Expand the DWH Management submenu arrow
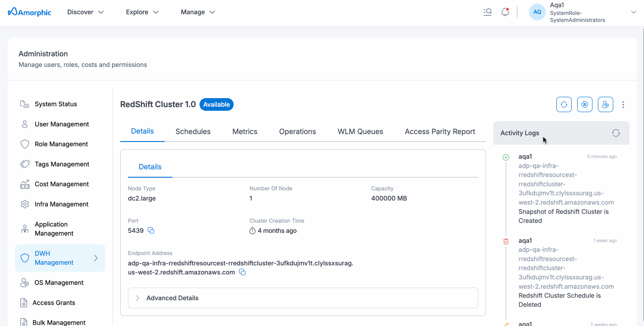The width and height of the screenshot is (644, 326). click(96, 258)
